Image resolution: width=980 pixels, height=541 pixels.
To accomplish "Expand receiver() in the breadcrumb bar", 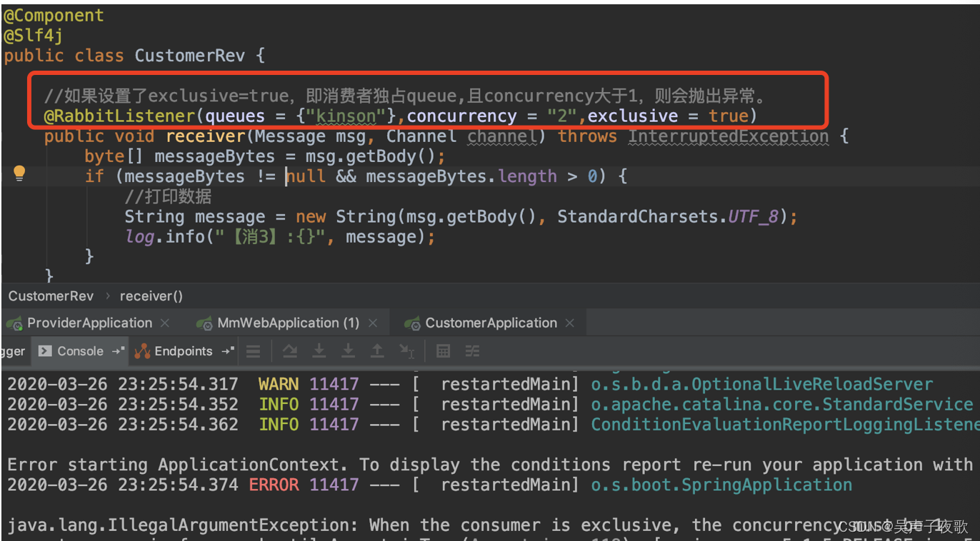I will tap(151, 295).
